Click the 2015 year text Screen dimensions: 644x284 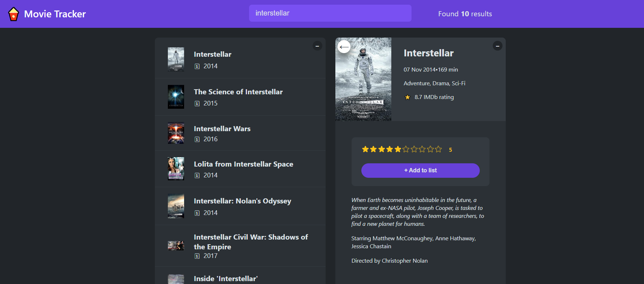[x=210, y=103]
